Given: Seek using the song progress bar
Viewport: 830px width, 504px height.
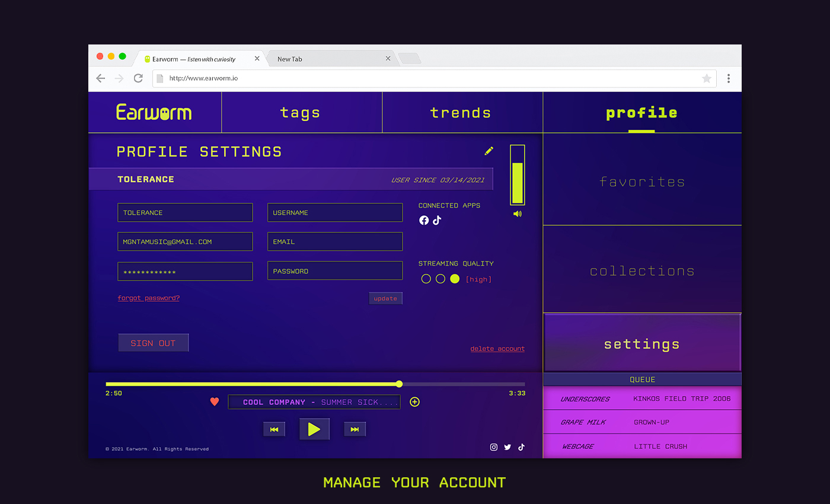Looking at the screenshot, I should click(x=315, y=384).
